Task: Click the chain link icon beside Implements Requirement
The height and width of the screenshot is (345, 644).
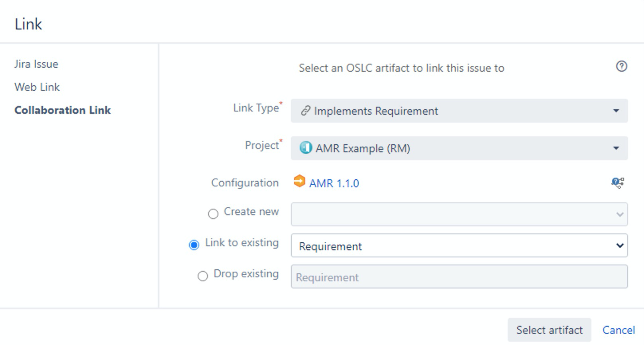Action: tap(306, 111)
